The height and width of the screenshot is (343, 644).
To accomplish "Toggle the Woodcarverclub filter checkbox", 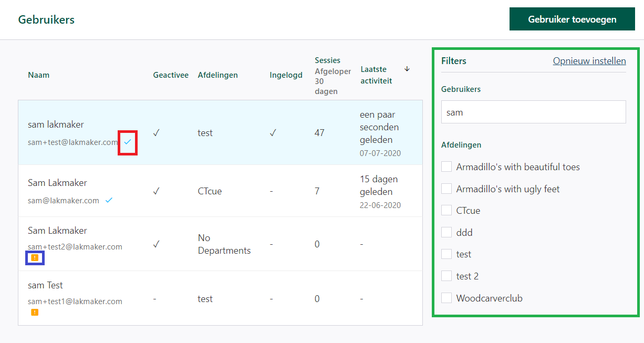I will (446, 298).
